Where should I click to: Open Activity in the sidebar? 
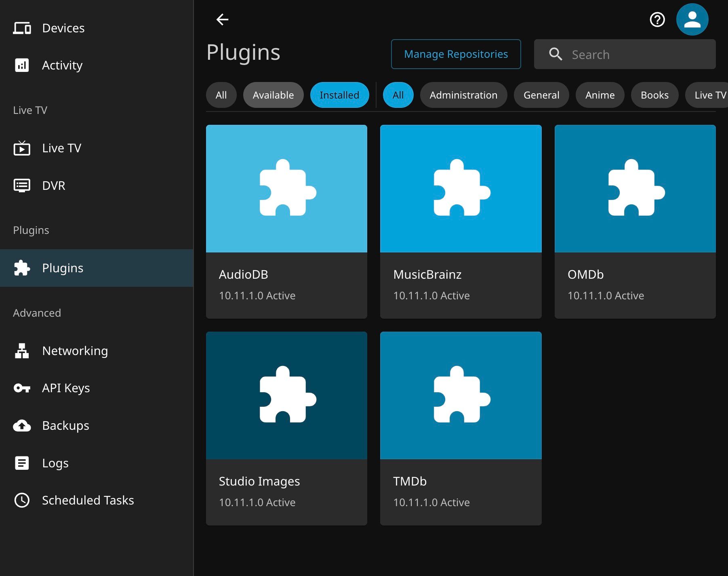point(97,65)
